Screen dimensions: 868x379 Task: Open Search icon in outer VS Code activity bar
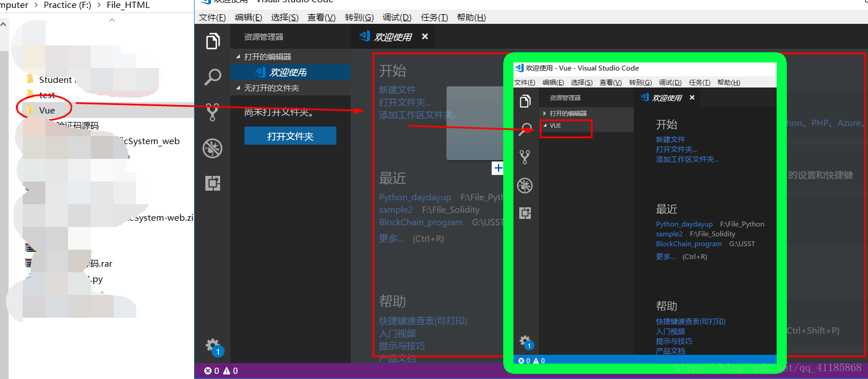[213, 77]
